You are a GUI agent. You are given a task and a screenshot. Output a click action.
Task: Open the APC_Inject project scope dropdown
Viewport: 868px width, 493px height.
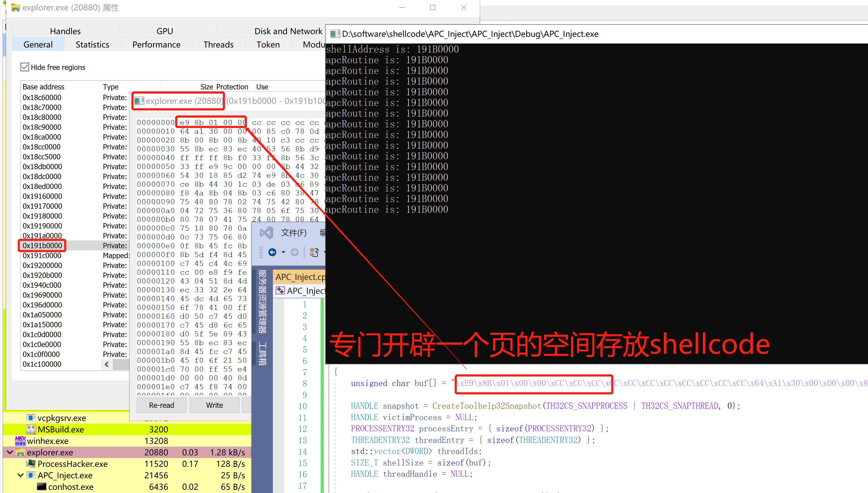coord(300,290)
